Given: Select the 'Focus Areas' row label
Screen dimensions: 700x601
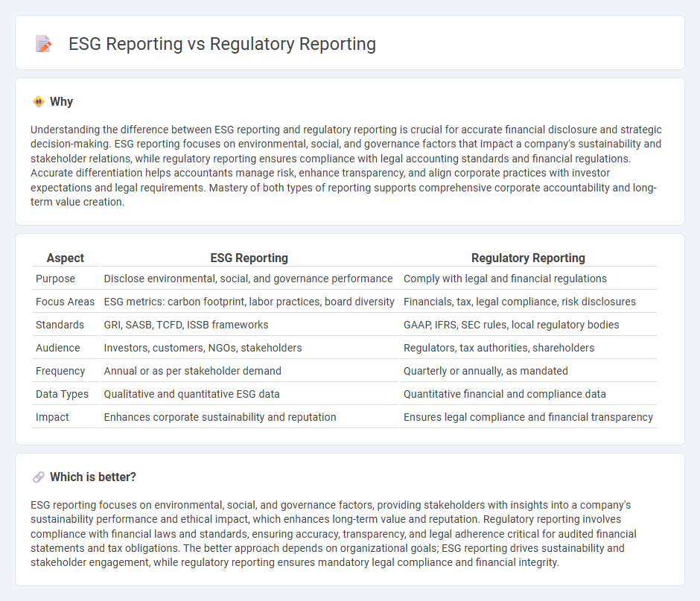Looking at the screenshot, I should point(66,302).
